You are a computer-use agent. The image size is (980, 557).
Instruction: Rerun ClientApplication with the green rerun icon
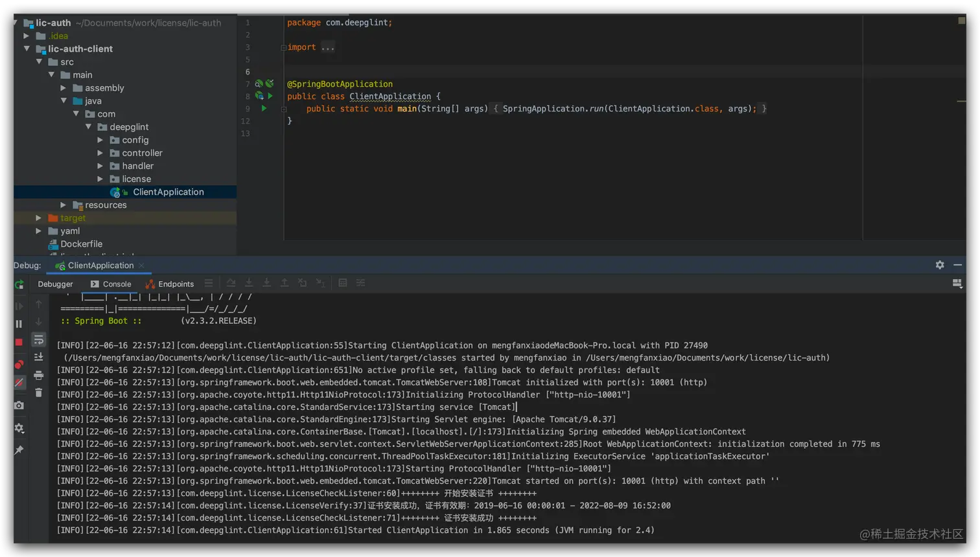pos(19,284)
